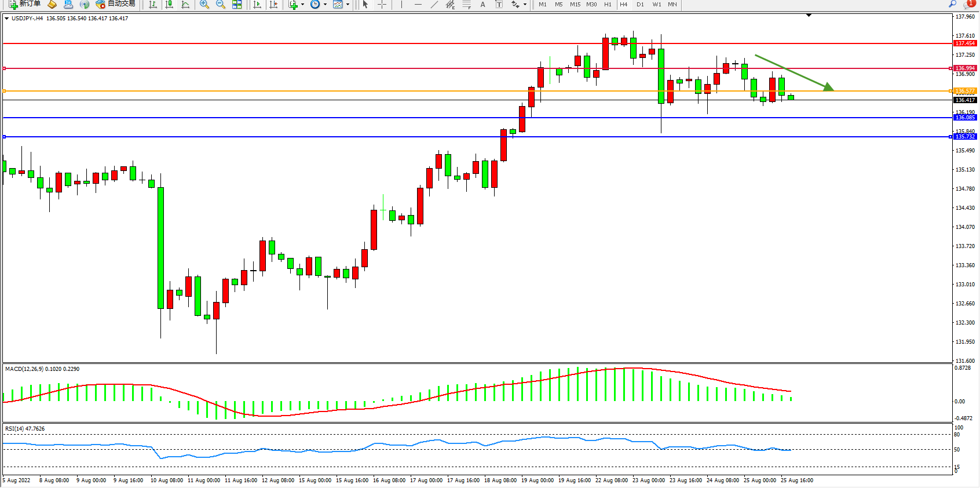Select the text label (A) tool
The height and width of the screenshot is (488, 980).
pos(482,5)
